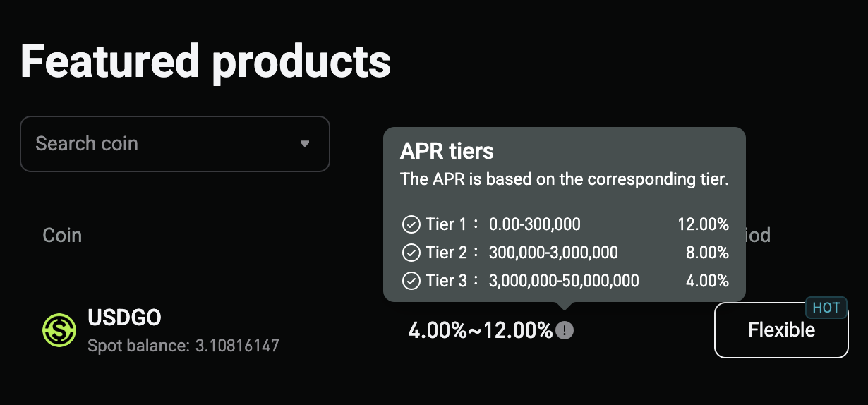Click the HOT badge on Flexible
This screenshot has height=405, width=868.
coord(826,308)
